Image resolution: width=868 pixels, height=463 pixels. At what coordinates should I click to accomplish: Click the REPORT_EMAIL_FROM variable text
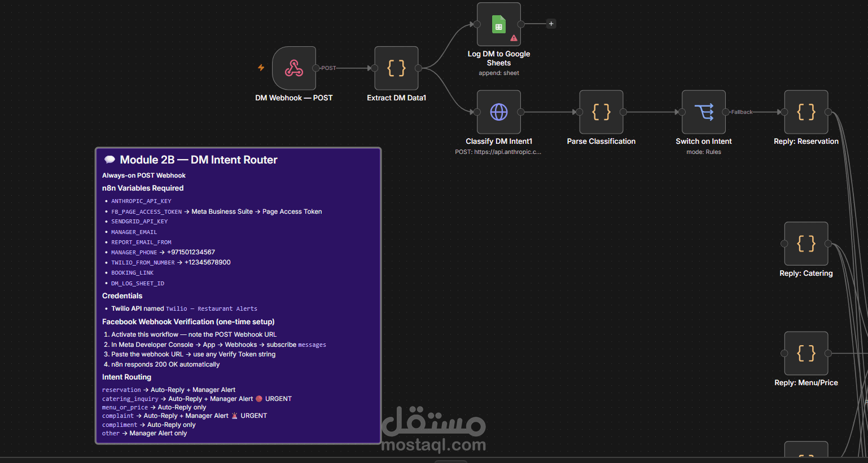141,242
